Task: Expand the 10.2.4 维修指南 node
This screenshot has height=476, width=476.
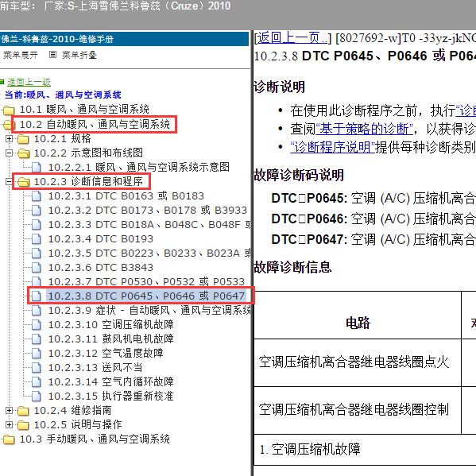Action: [x=9, y=410]
